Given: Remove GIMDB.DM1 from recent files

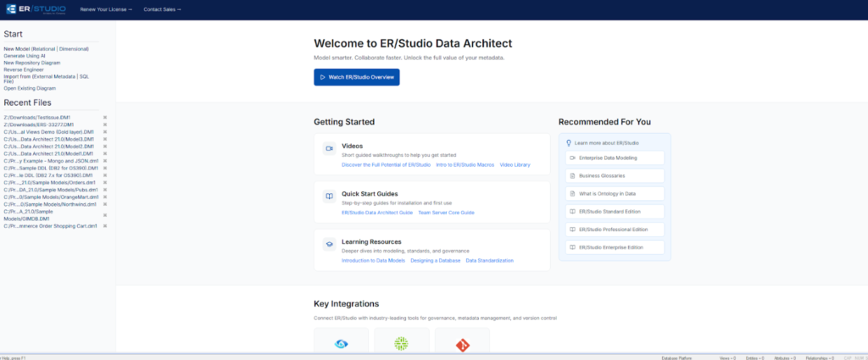Looking at the screenshot, I should pyautogui.click(x=104, y=215).
